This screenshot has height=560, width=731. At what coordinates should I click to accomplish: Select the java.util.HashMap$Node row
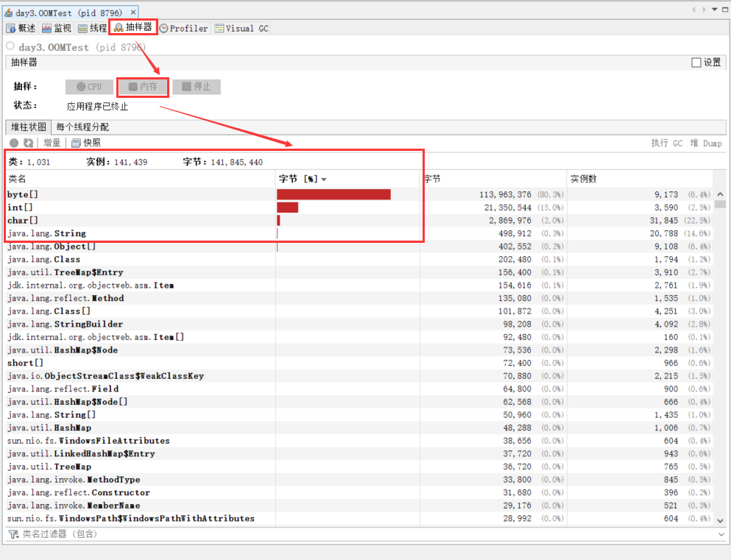[359, 350]
